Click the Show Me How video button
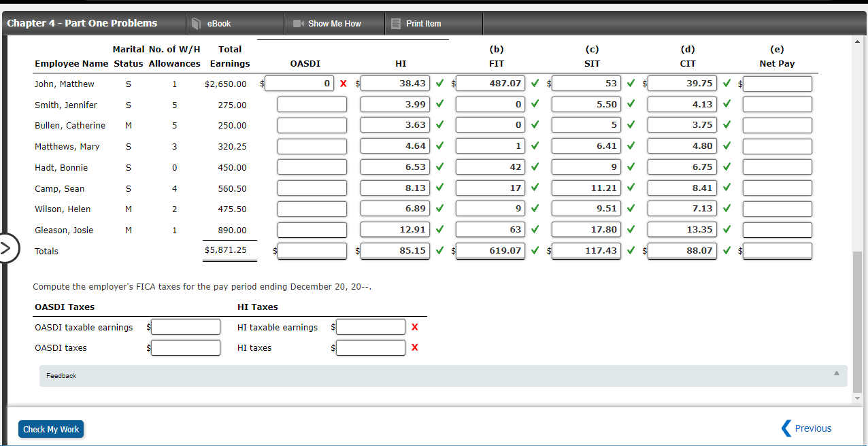 pyautogui.click(x=334, y=24)
